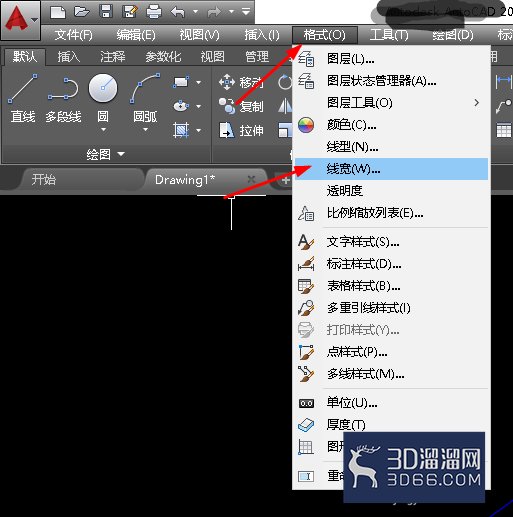Click the linear dimension icon at right
Image resolution: width=513 pixels, height=517 pixels.
click(503, 81)
